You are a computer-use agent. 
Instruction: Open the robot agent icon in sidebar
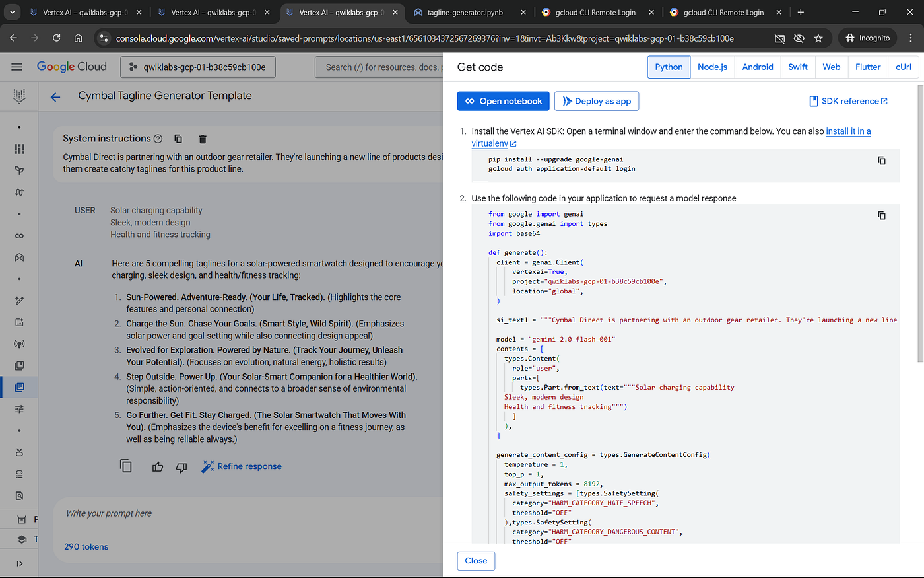(x=19, y=452)
